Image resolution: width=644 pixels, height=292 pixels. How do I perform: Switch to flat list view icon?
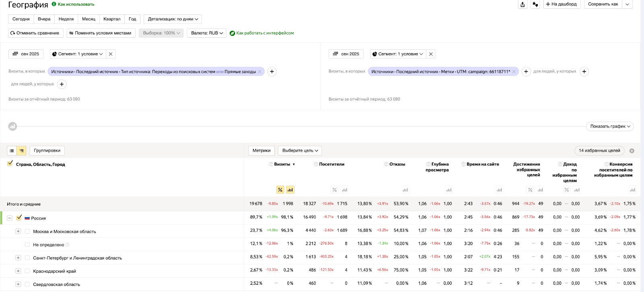pos(12,151)
